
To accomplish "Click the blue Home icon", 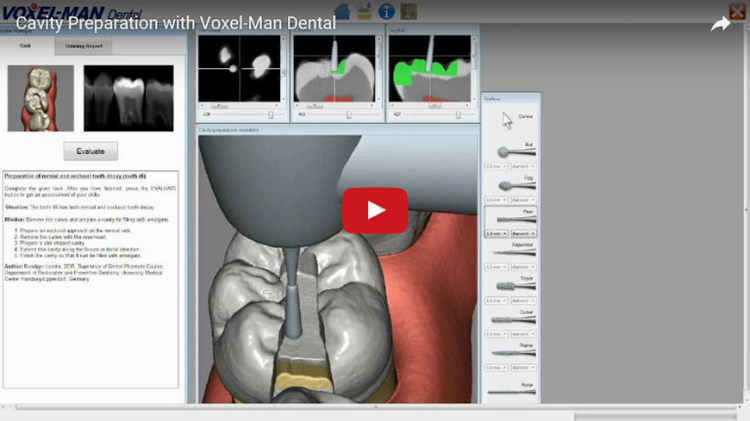I will (342, 11).
